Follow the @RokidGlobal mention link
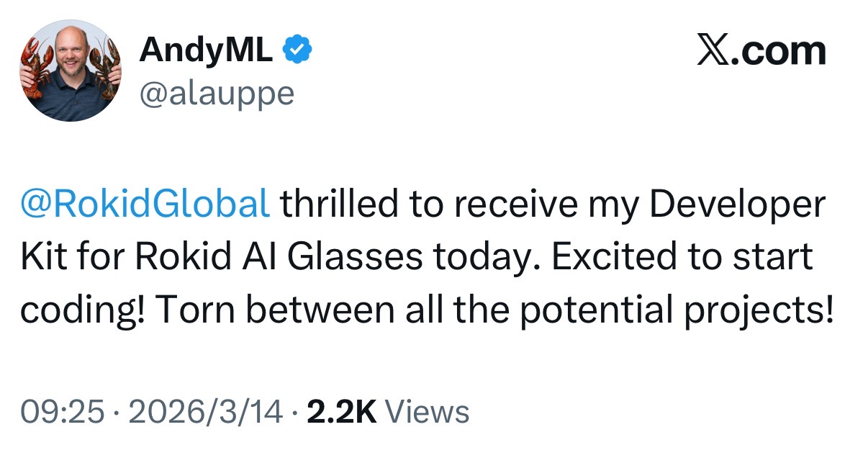This screenshot has height=463, width=868. pos(145,205)
